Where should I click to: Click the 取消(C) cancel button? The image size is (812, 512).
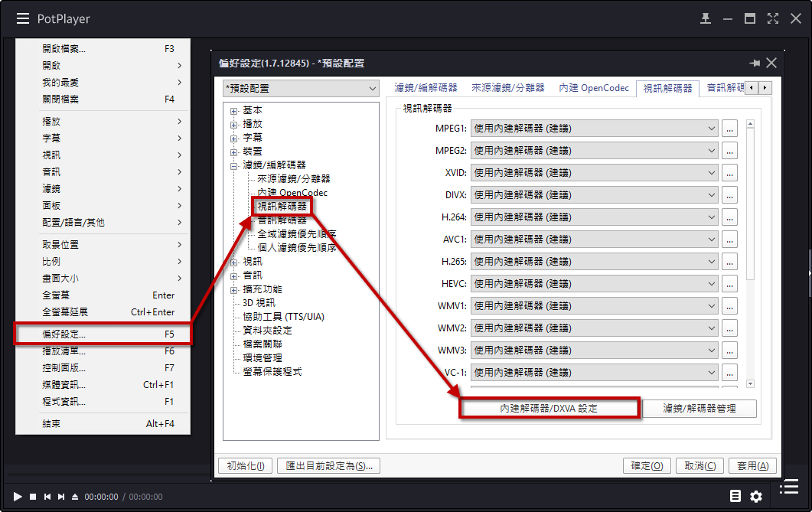tap(700, 466)
